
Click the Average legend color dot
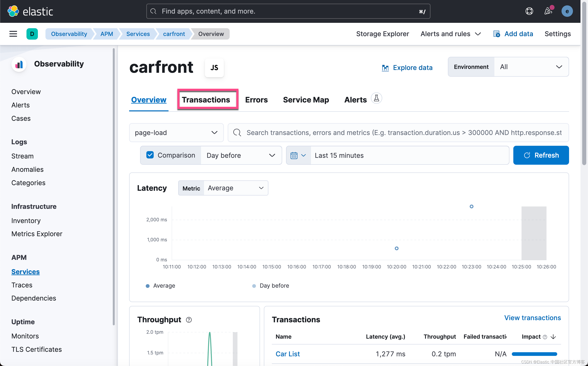point(148,286)
